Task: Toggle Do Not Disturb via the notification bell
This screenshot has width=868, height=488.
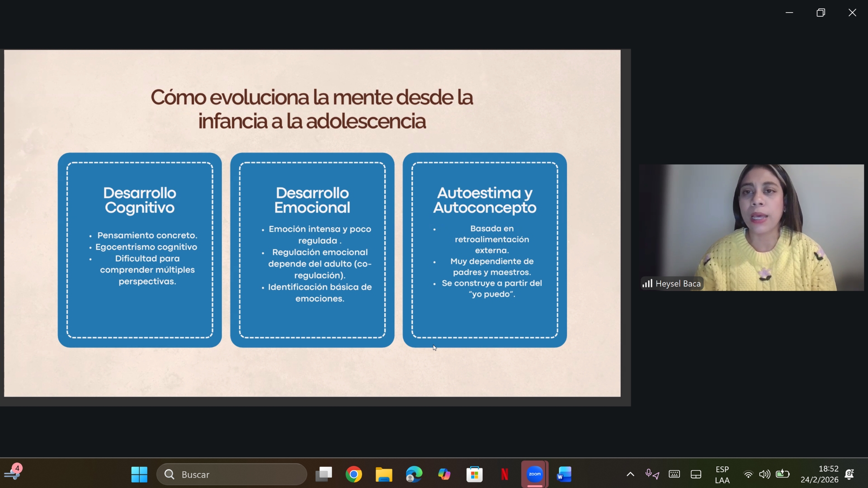Action: pyautogui.click(x=850, y=474)
